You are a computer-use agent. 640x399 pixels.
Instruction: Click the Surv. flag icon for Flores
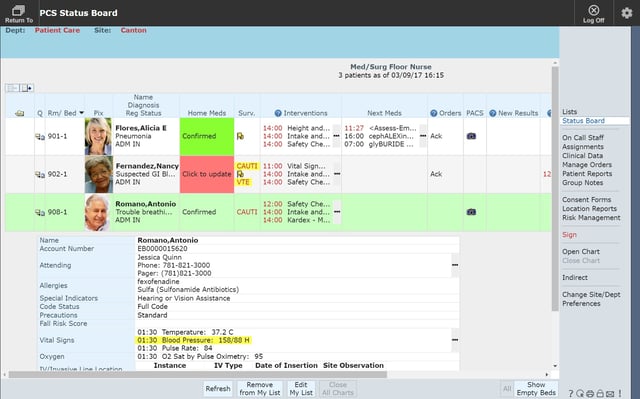click(x=240, y=136)
